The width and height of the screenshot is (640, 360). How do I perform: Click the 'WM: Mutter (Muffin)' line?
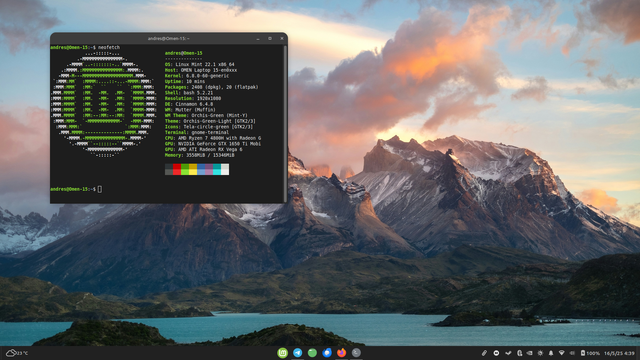(x=190, y=110)
